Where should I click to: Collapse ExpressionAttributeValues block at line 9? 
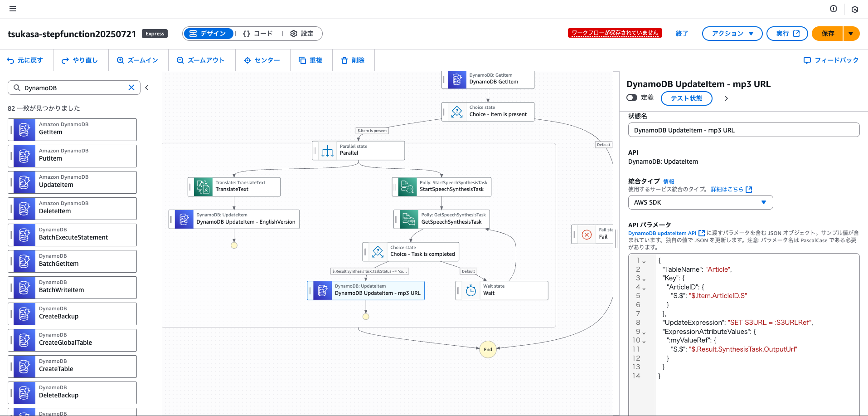point(644,333)
